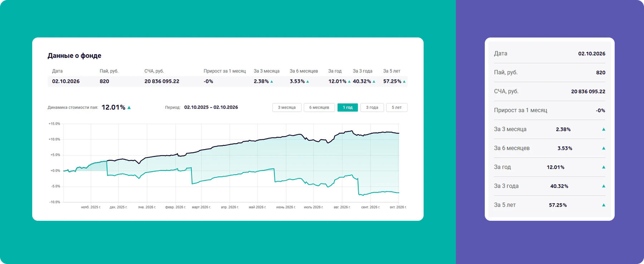Click green up arrow beside 12.01% dynamics
Image resolution: width=644 pixels, height=264 pixels.
(x=129, y=108)
